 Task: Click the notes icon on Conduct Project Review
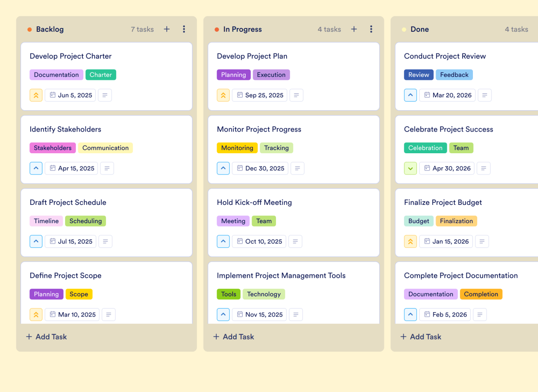[485, 95]
